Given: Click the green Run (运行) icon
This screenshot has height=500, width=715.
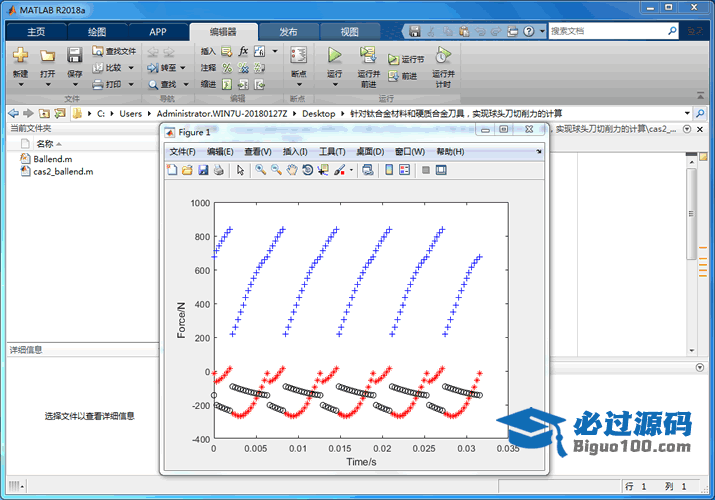Looking at the screenshot, I should (x=335, y=55).
